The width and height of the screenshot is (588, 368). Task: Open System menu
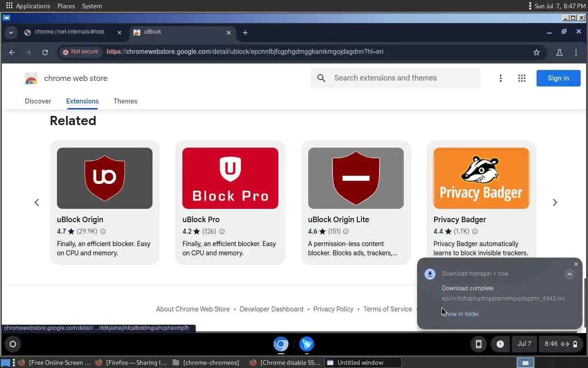92,6
